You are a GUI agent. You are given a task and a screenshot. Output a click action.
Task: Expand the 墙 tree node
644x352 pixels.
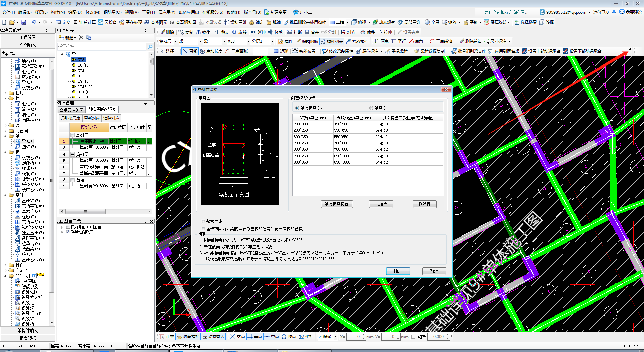(x=6, y=125)
